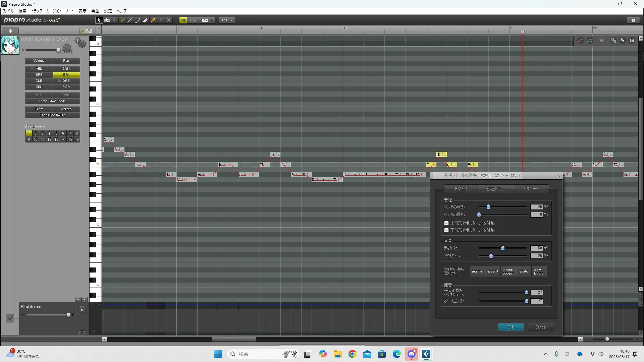Select the eraser tool

point(146,20)
